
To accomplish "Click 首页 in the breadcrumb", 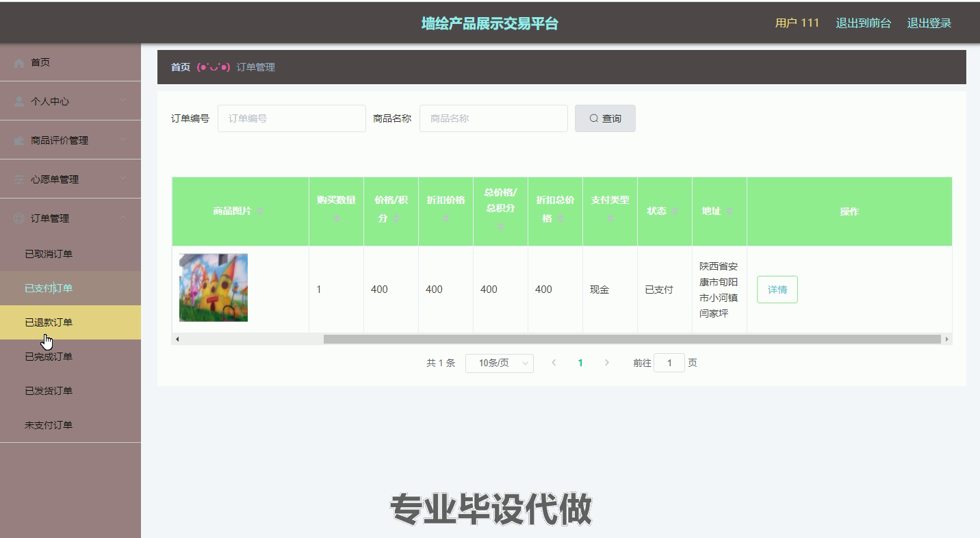I will 181,67.
